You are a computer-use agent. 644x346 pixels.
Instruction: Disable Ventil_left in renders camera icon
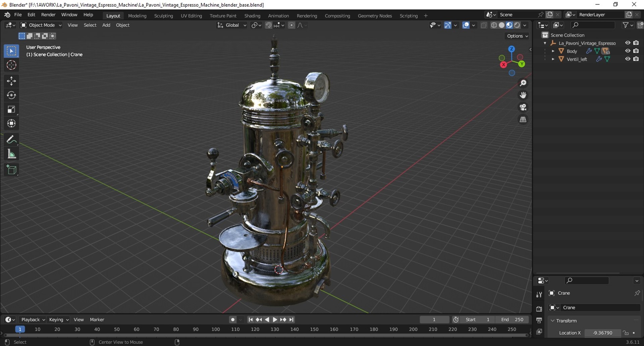[x=636, y=59]
